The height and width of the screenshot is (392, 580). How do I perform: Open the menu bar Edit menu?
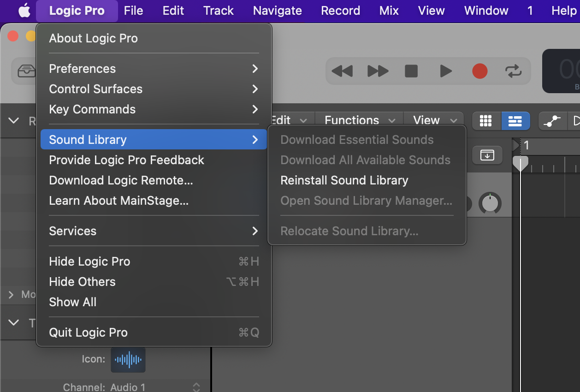pyautogui.click(x=173, y=11)
